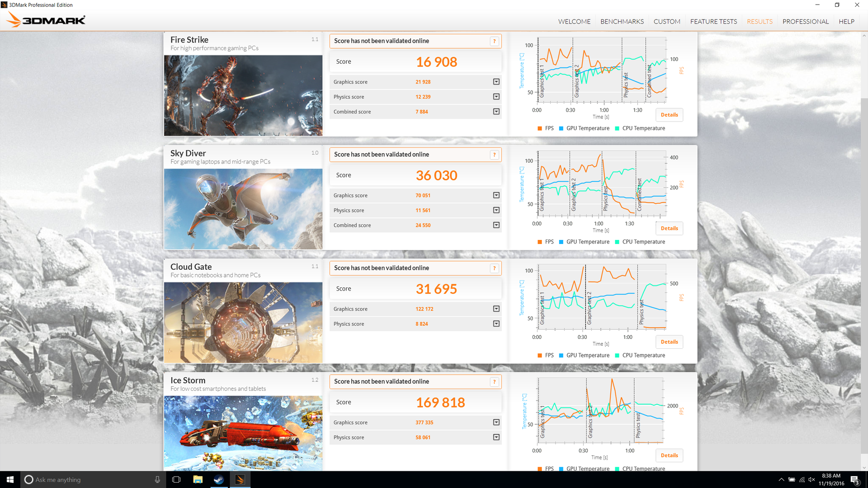This screenshot has height=488, width=868.
Task: Open help for Sky Diver validation message
Action: coord(495,155)
